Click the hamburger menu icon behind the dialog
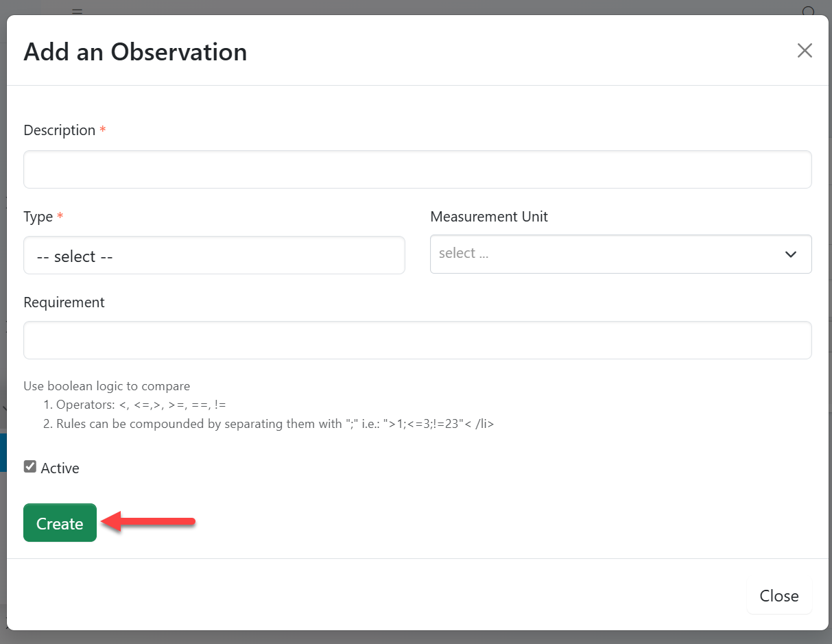 (77, 11)
